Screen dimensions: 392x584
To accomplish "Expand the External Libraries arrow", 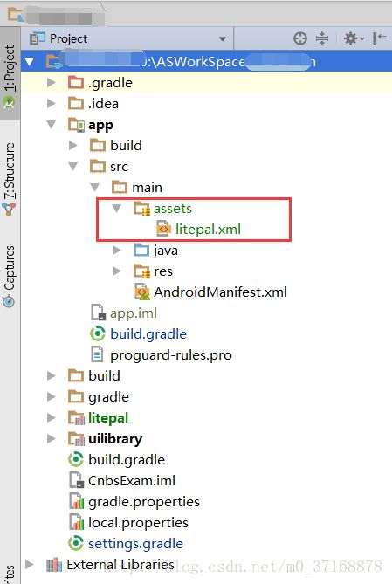I will click(x=30, y=564).
